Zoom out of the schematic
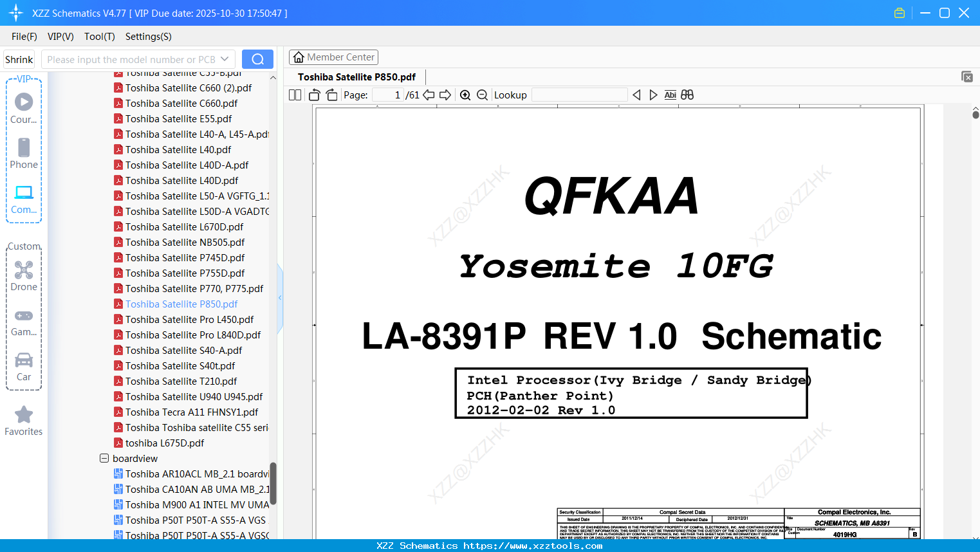Image resolution: width=980 pixels, height=552 pixels. (483, 95)
